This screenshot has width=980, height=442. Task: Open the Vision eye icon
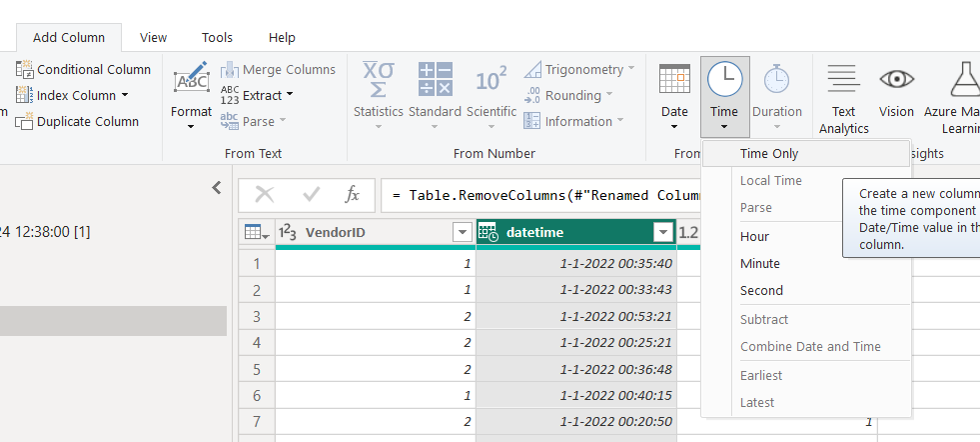896,80
